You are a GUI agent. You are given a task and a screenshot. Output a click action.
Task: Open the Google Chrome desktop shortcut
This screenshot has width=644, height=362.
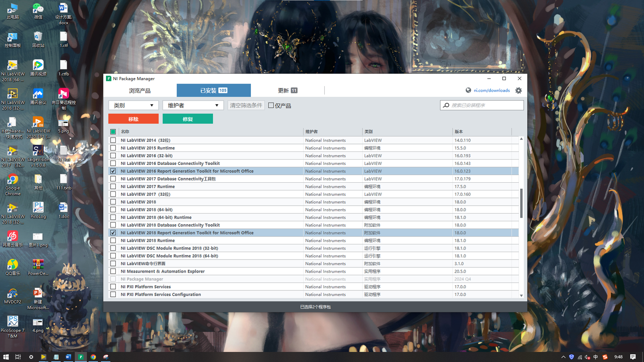click(13, 185)
